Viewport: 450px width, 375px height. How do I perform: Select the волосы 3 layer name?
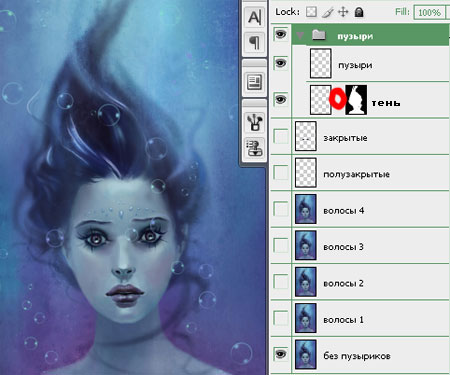(343, 247)
